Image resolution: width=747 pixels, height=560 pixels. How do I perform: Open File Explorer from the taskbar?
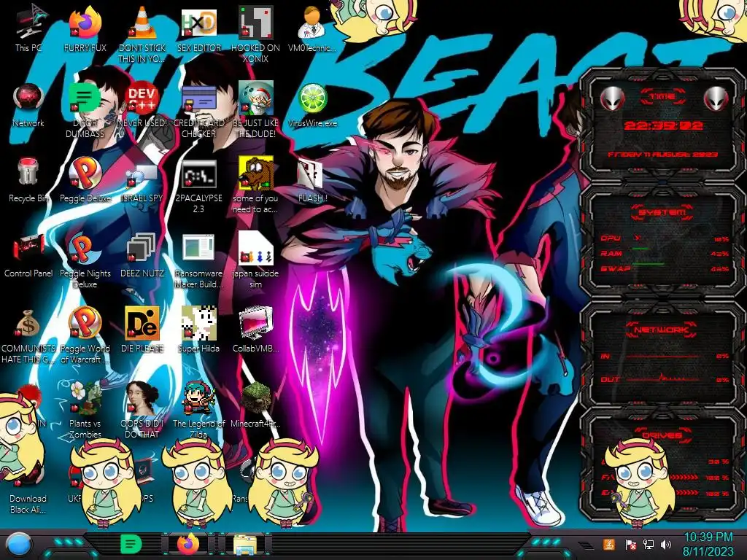245,544
